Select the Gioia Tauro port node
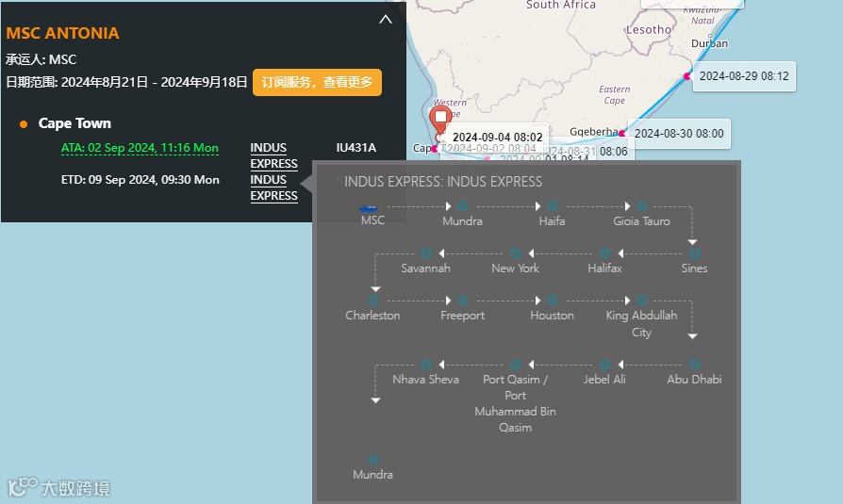This screenshot has width=843, height=504. (642, 206)
